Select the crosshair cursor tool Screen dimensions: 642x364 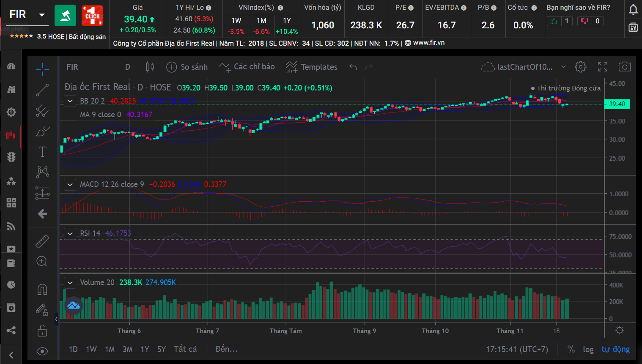click(x=42, y=69)
